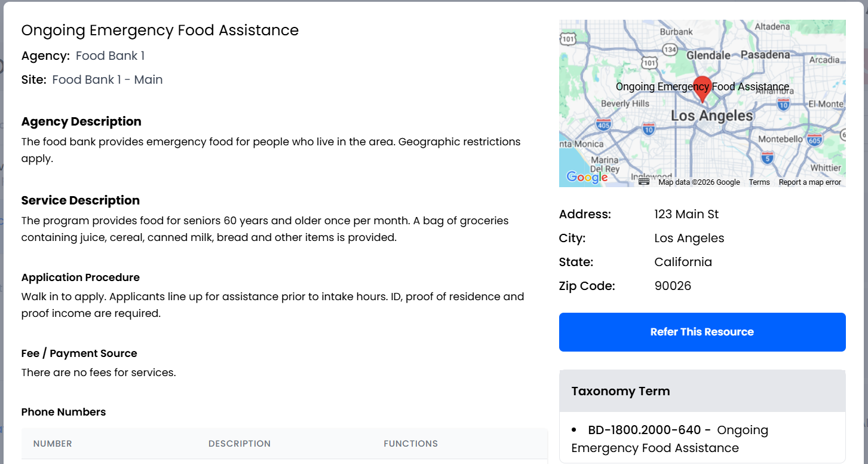868x464 pixels.
Task: Click the Interstate 605 shield on map
Action: click(814, 139)
